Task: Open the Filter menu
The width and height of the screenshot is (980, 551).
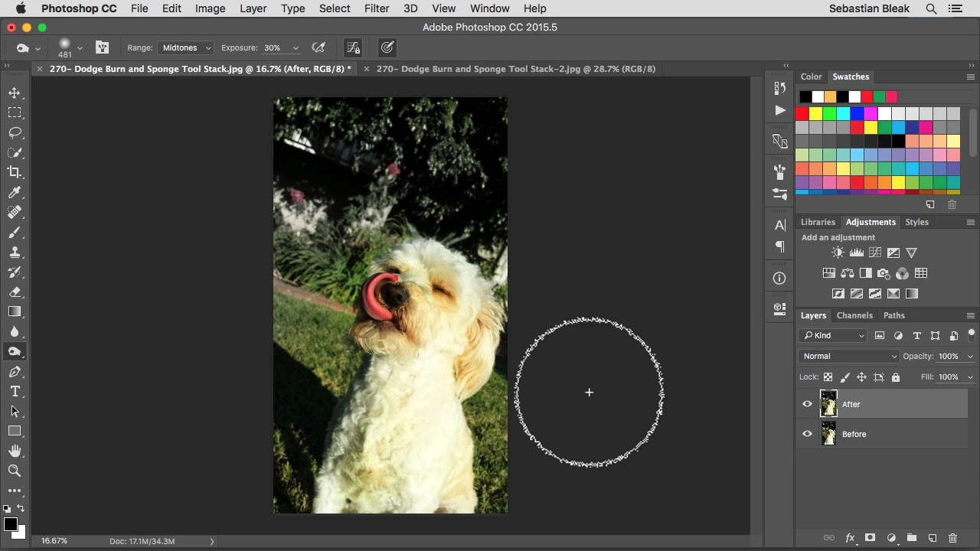Action: tap(376, 8)
